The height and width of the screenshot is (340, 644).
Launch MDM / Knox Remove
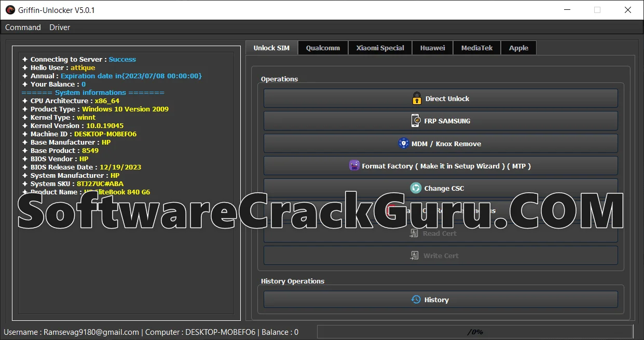(x=441, y=144)
